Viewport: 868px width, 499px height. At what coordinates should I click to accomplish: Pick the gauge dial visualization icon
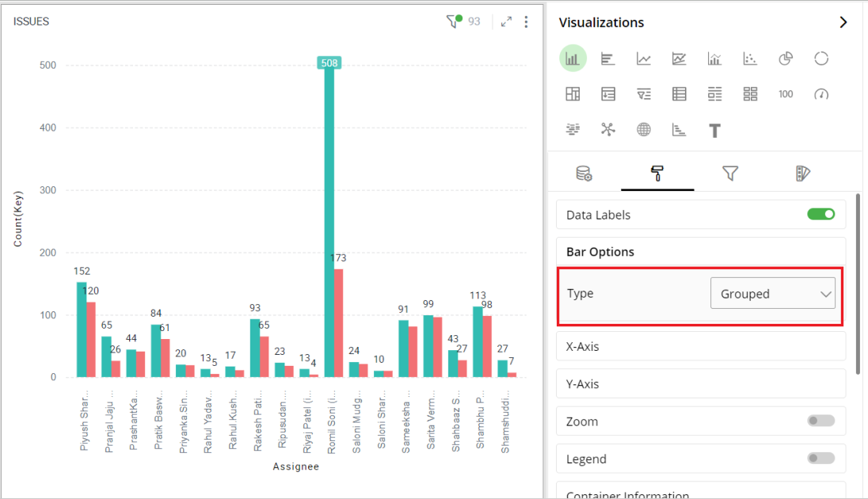[821, 94]
